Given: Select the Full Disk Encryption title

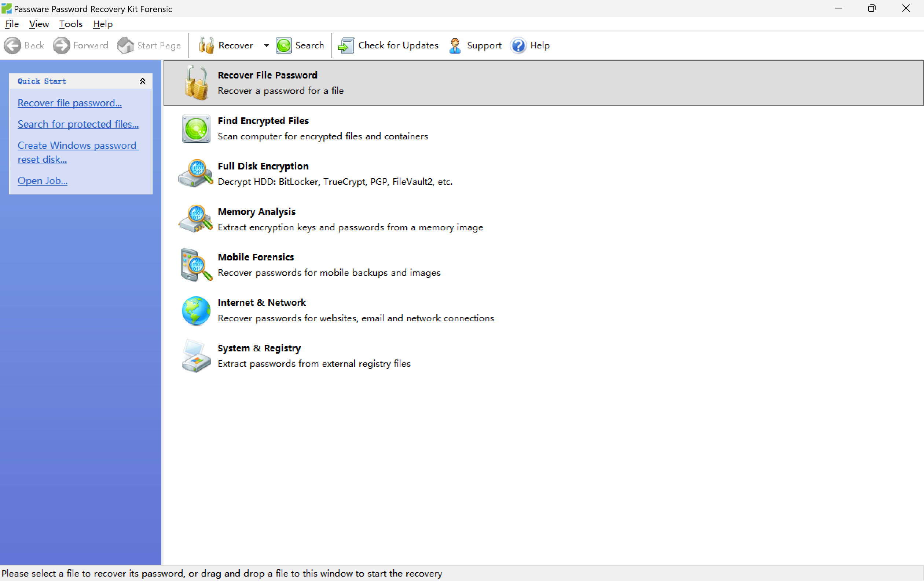Looking at the screenshot, I should click(x=263, y=166).
